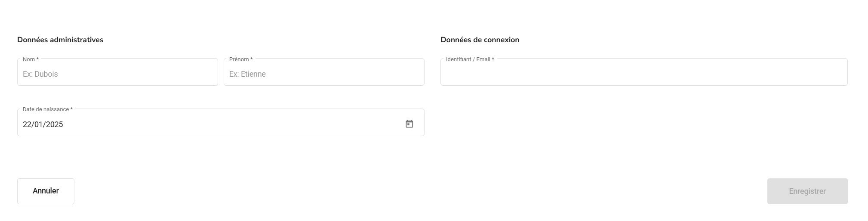This screenshot has height=221, width=868.
Task: Click the required asterisk beside Prénom
Action: 252,59
